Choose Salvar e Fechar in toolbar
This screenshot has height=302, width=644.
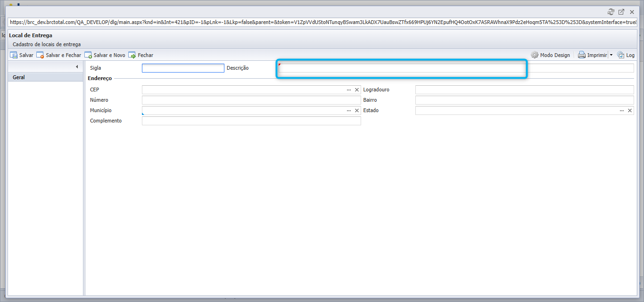tap(59, 55)
